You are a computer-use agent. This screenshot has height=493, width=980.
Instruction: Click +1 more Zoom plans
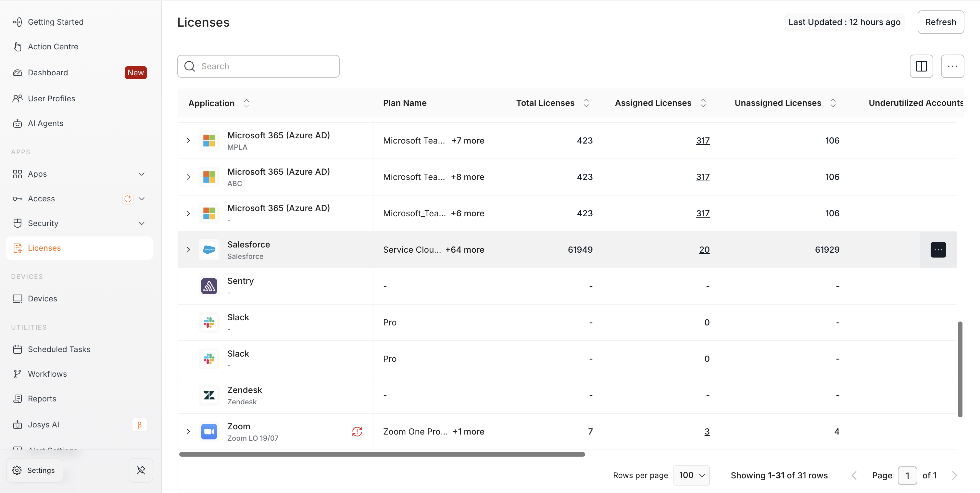(468, 431)
